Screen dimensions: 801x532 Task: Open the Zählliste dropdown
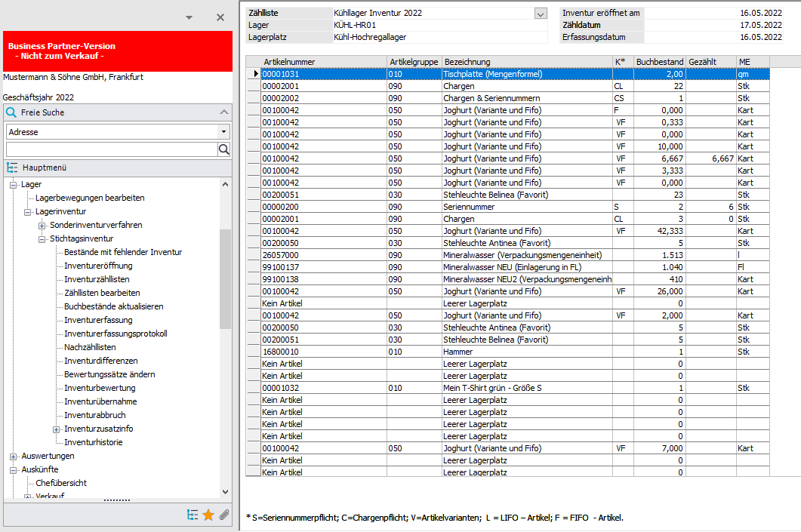[540, 13]
